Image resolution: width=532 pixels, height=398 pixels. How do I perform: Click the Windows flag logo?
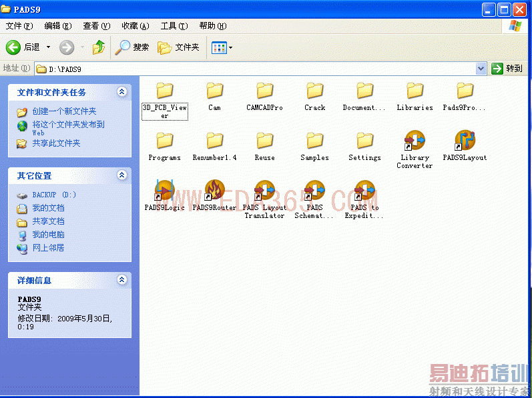(x=515, y=26)
